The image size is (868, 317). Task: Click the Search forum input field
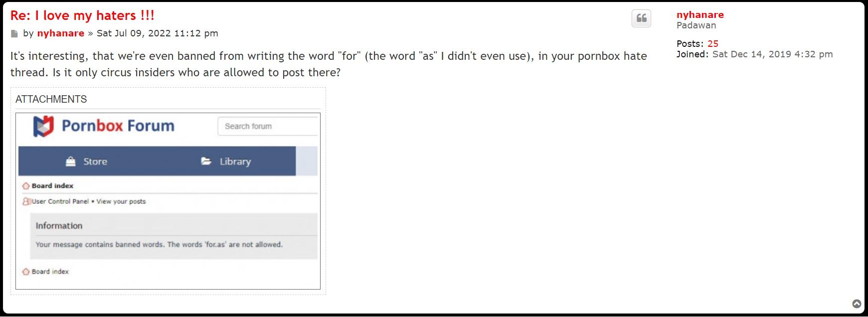(x=268, y=126)
